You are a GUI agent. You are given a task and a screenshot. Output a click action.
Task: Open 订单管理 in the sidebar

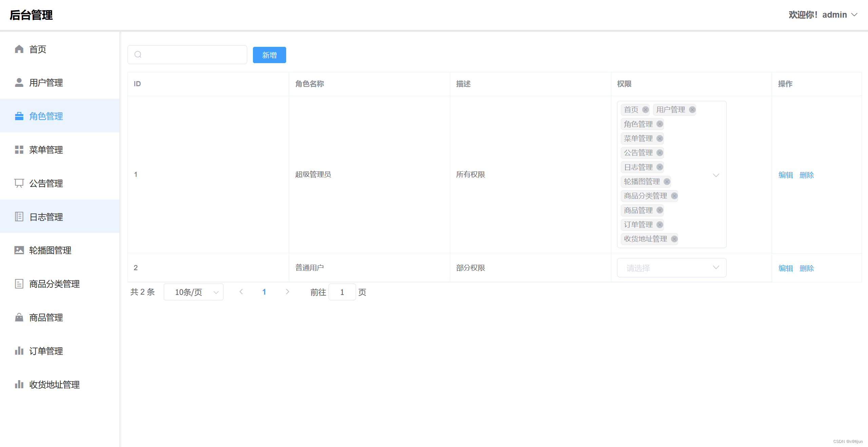(60, 351)
